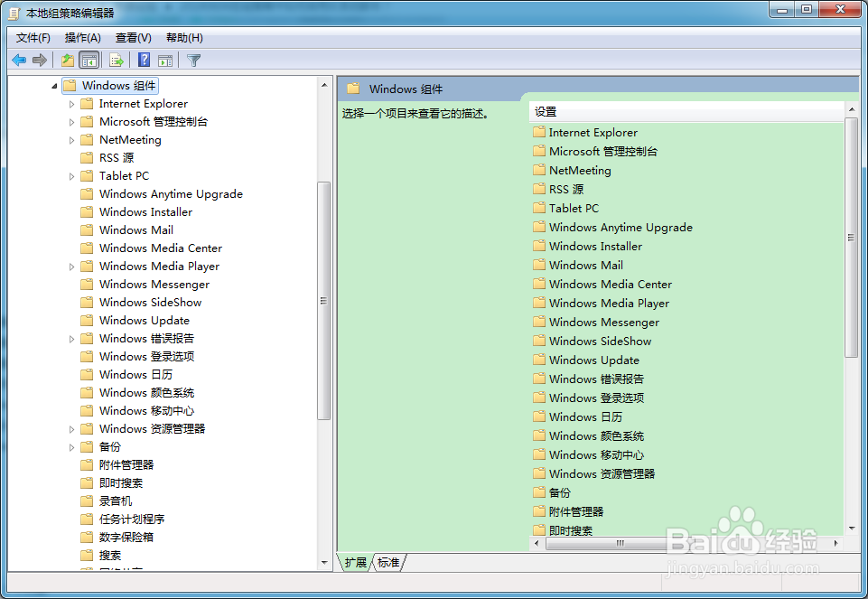
Task: Click the 设置 column header
Action: tap(686, 111)
